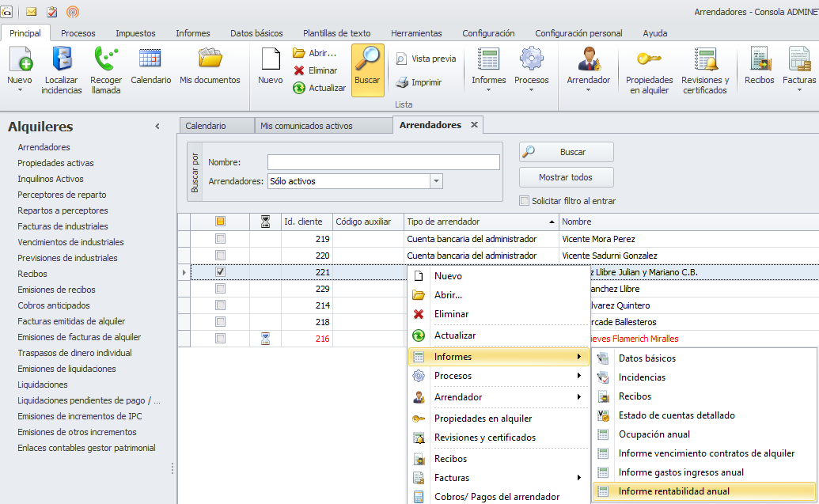The width and height of the screenshot is (819, 504).
Task: Click the Buscar magnifier in ribbon
Action: coord(367,60)
